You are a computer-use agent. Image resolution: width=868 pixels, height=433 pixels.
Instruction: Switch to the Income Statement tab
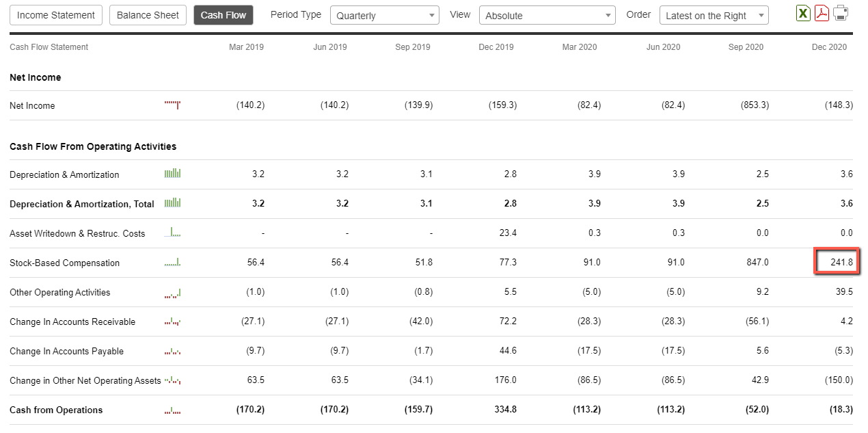click(57, 15)
